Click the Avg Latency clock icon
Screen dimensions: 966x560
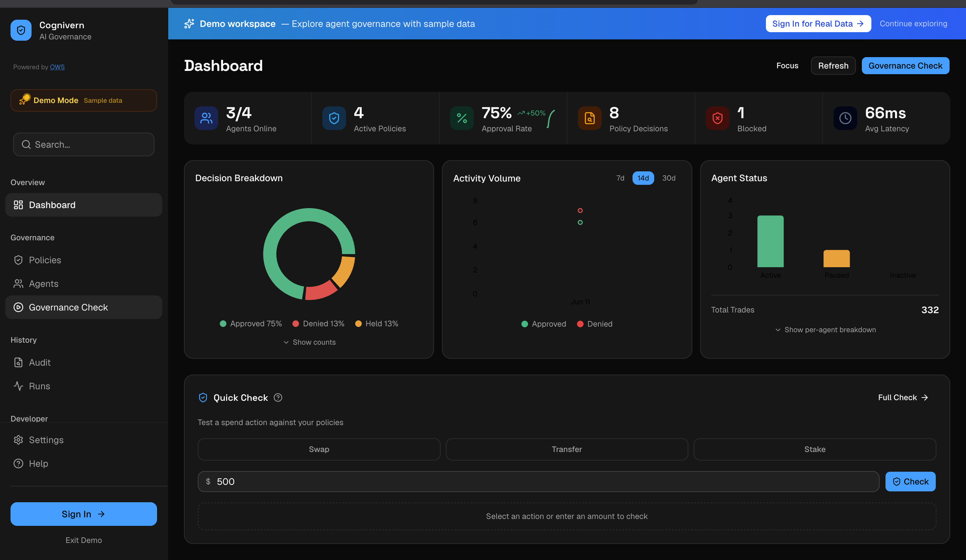click(845, 118)
